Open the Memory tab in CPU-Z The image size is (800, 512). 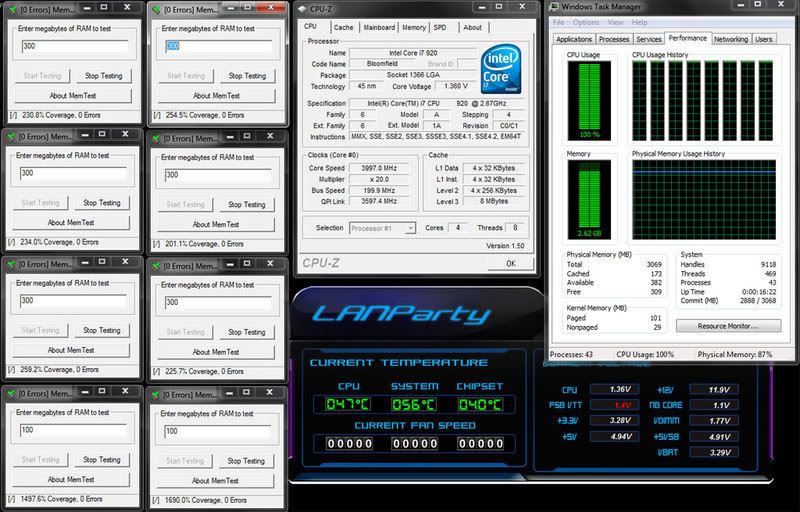pos(414,28)
